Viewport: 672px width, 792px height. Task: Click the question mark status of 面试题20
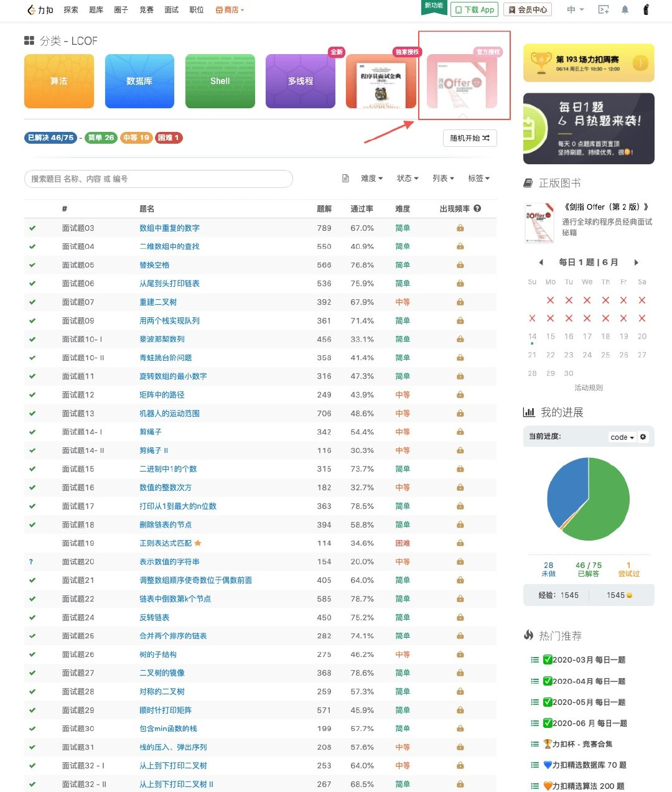pyautogui.click(x=31, y=562)
